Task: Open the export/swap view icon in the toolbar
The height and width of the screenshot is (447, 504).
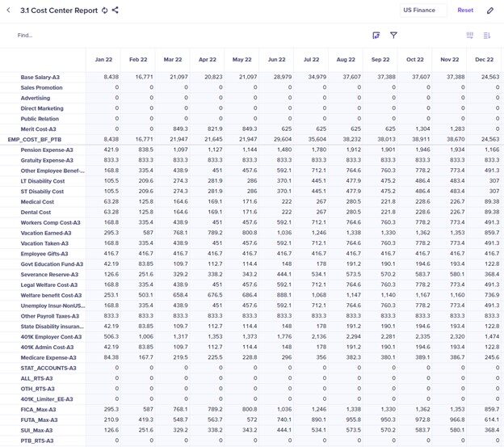Action: pos(376,36)
